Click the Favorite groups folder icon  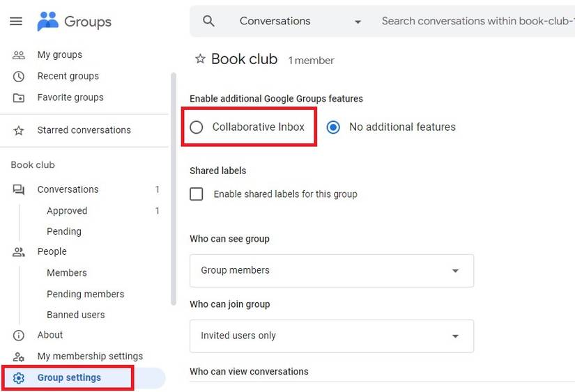[x=19, y=98]
